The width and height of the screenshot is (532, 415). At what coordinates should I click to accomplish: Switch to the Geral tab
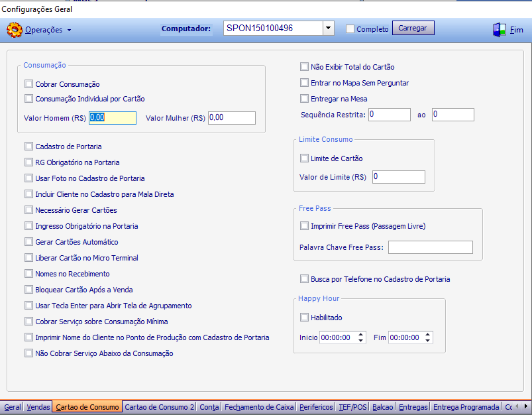point(12,407)
